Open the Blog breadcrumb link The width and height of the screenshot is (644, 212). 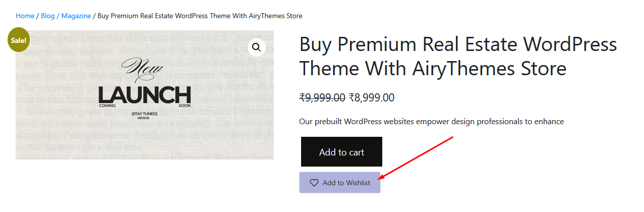[x=48, y=16]
